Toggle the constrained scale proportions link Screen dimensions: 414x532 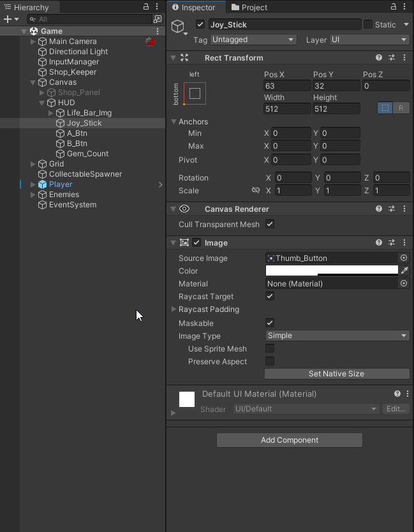coord(256,190)
